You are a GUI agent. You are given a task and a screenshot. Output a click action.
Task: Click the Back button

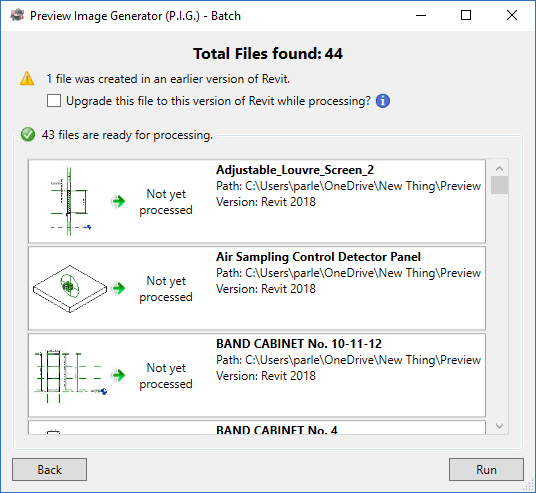50,469
